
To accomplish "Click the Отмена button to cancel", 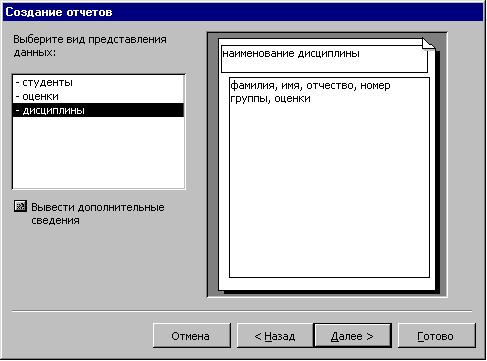I will pos(192,335).
